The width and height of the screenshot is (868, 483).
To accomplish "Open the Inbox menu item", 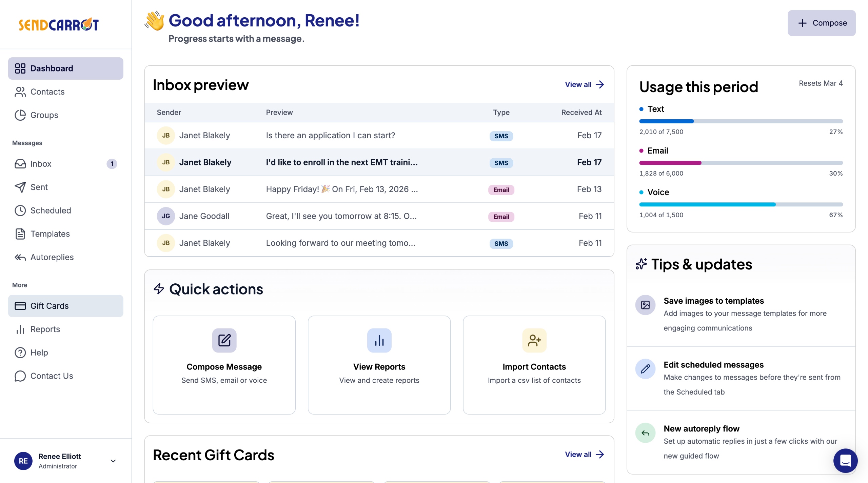I will (x=41, y=164).
